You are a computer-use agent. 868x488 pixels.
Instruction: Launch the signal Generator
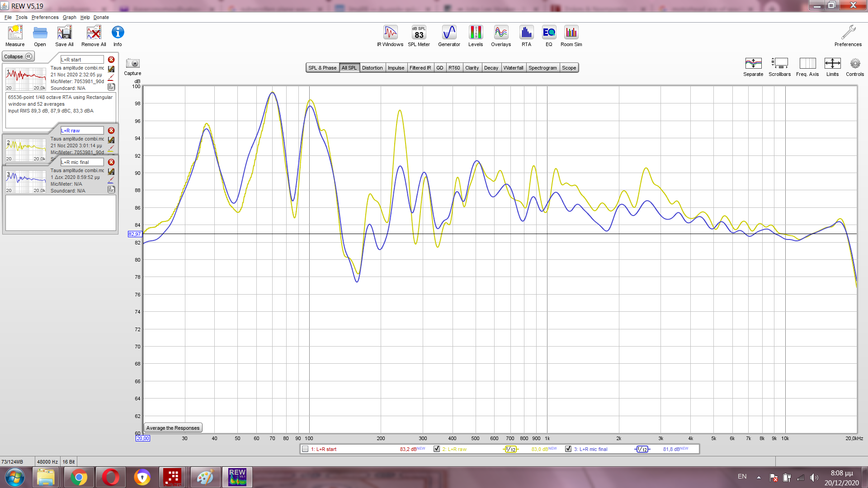(x=449, y=36)
